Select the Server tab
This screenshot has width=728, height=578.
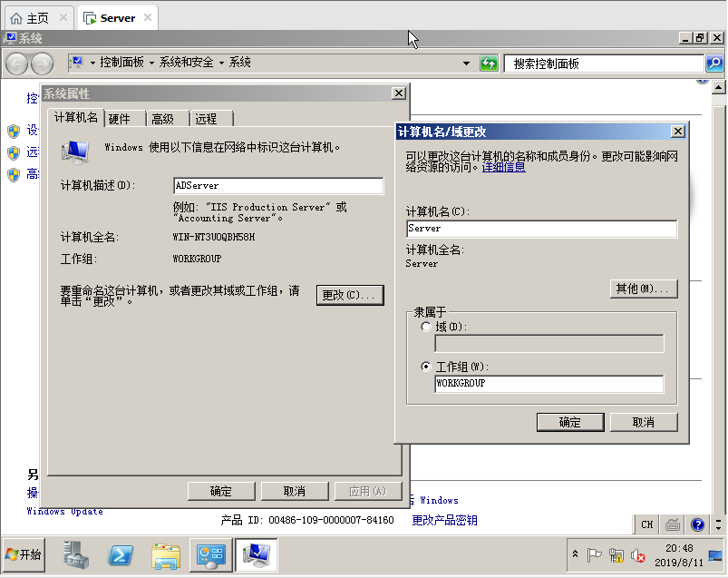coord(118,18)
